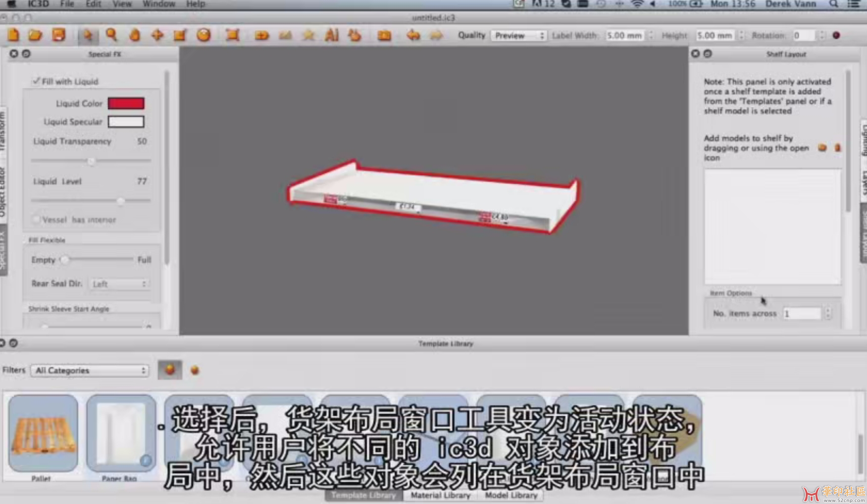Switch to the Material Library tab
The width and height of the screenshot is (867, 504).
(440, 495)
